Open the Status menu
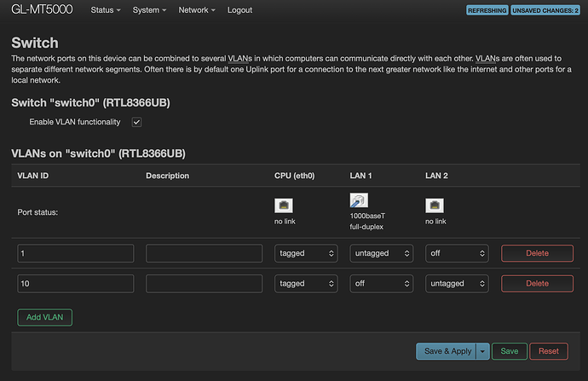The height and width of the screenshot is (381, 588). [x=105, y=10]
